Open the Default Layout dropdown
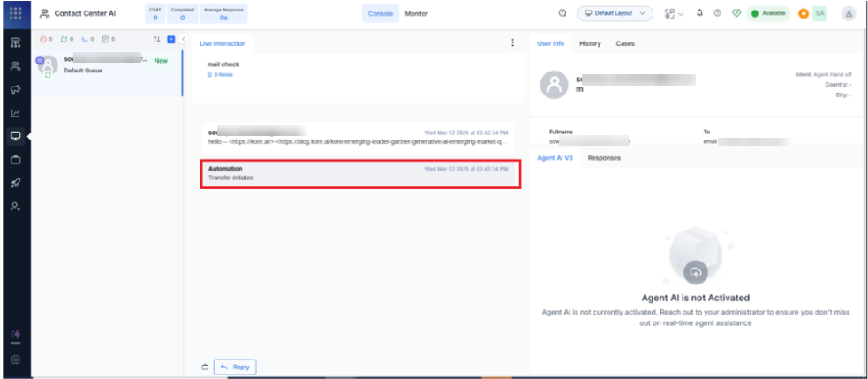This screenshot has width=868, height=379. (x=615, y=13)
